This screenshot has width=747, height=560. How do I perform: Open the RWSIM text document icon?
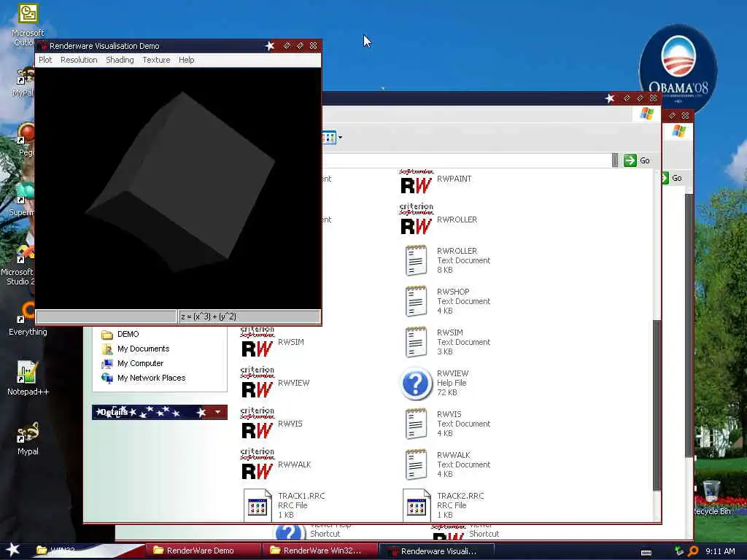(416, 342)
